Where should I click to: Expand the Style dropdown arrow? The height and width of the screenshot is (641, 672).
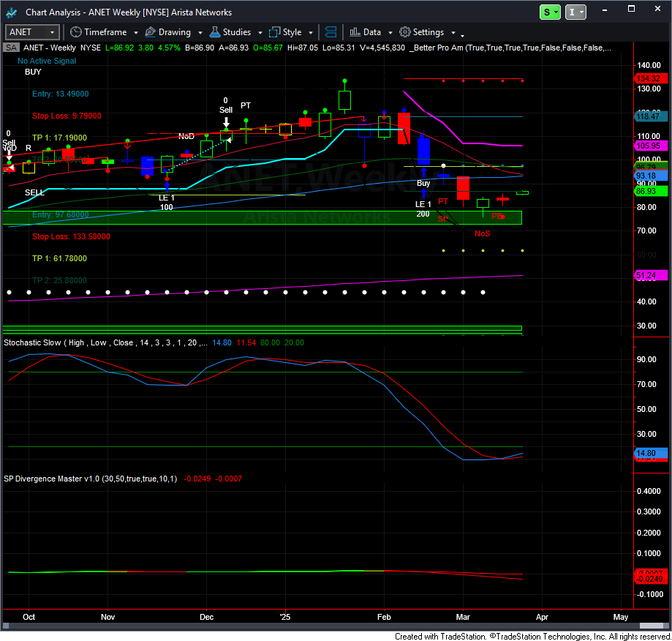[311, 33]
